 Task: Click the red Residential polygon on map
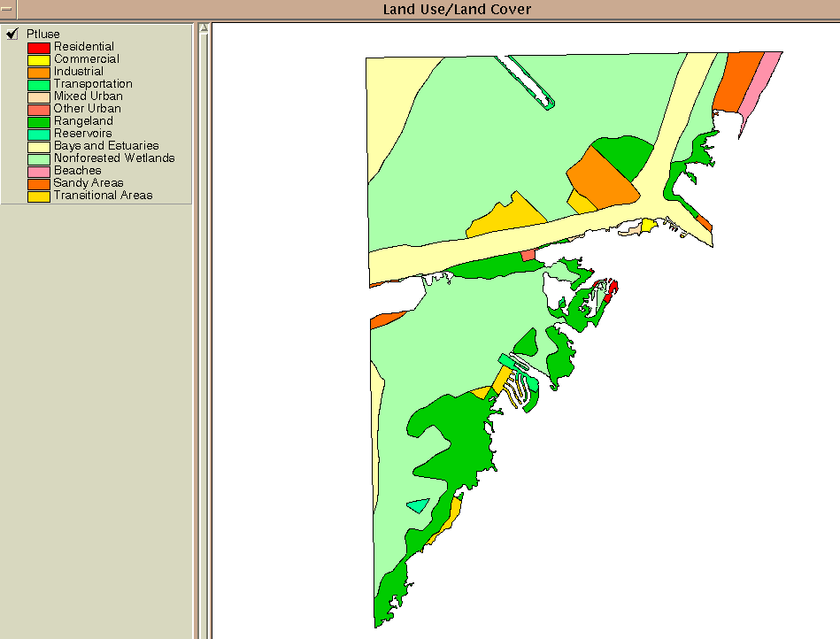(x=612, y=288)
